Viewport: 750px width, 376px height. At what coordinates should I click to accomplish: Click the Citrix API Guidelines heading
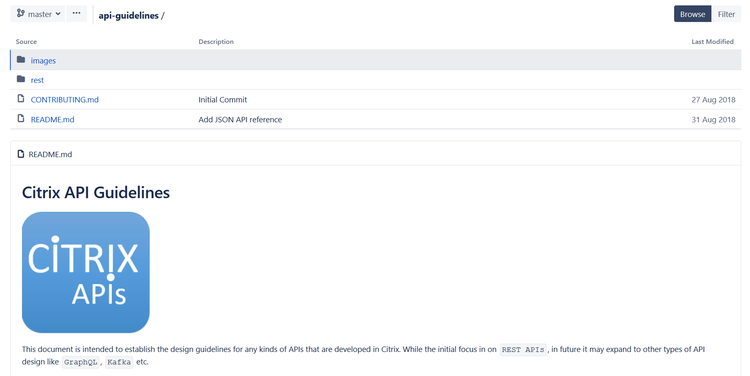click(96, 192)
